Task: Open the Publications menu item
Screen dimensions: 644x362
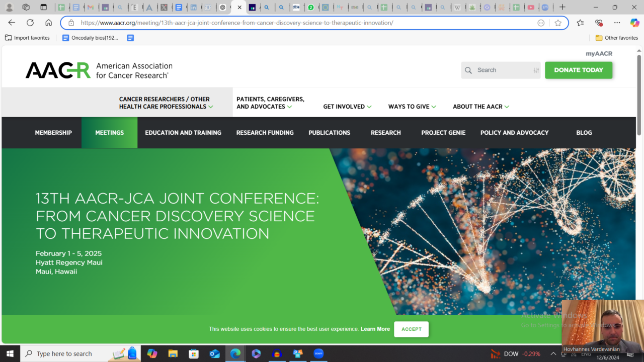Action: 330,133
